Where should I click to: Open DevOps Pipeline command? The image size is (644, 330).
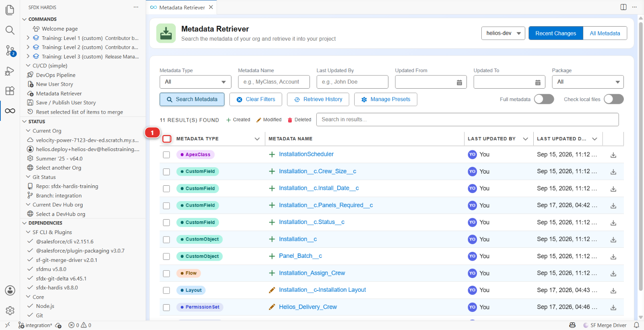click(x=56, y=75)
